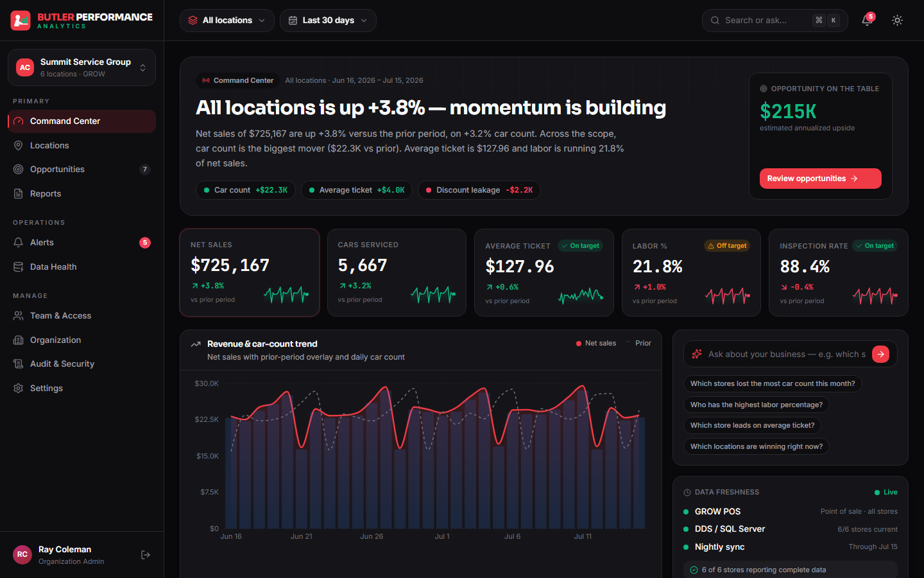This screenshot has width=924, height=578.
Task: Click Review opportunities button
Action: pyautogui.click(x=820, y=179)
